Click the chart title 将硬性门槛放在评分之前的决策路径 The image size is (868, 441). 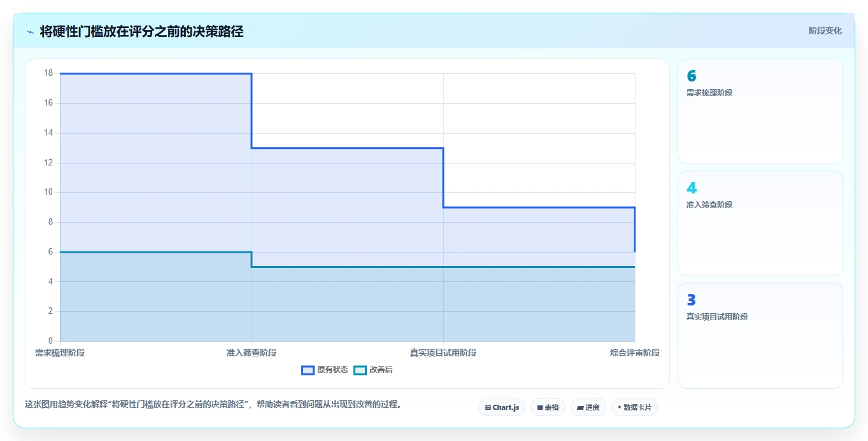point(141,31)
